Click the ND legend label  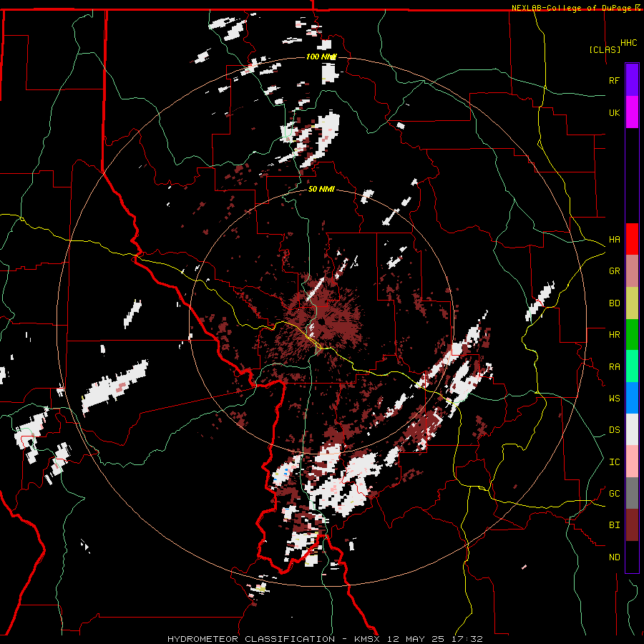pyautogui.click(x=615, y=557)
